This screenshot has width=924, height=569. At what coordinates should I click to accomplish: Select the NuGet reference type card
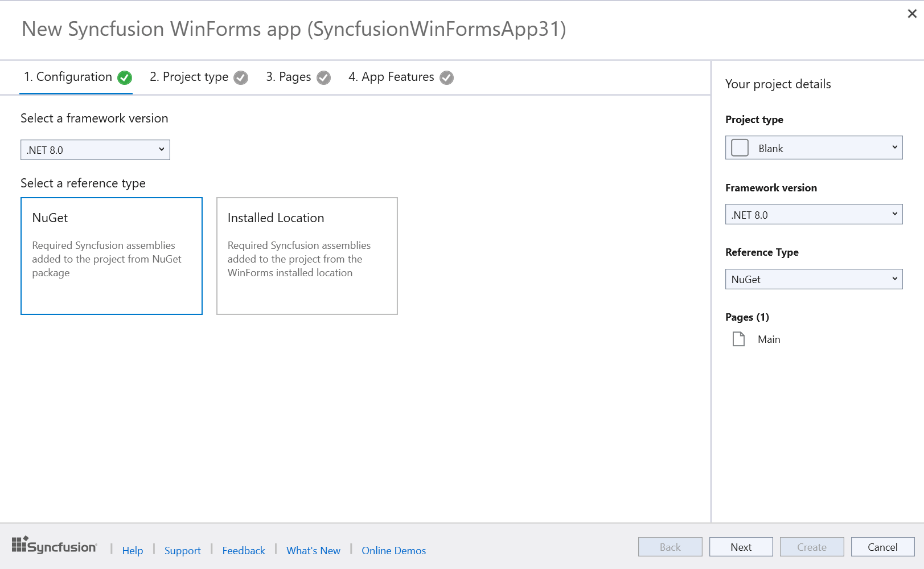coord(112,256)
